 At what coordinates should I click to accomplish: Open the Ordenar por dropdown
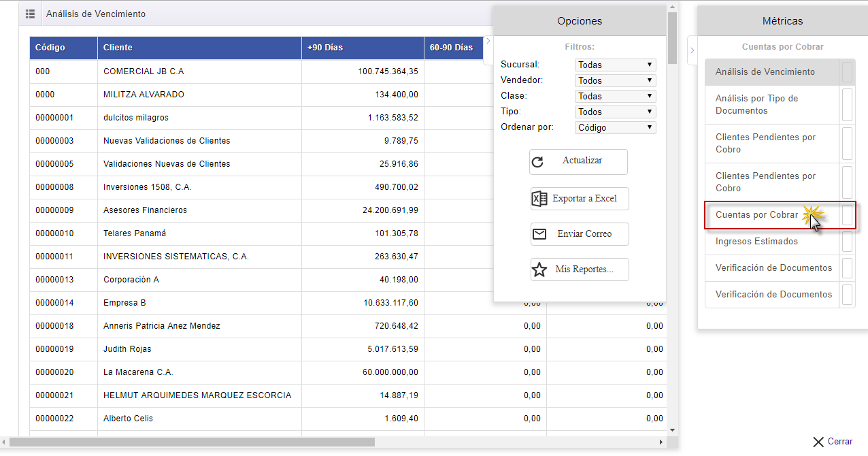point(615,127)
